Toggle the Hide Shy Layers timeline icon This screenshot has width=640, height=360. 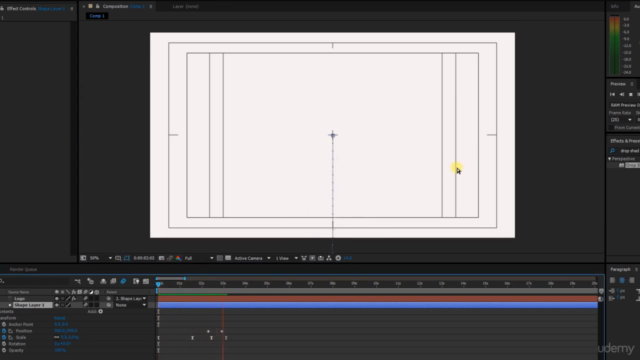coord(103,281)
